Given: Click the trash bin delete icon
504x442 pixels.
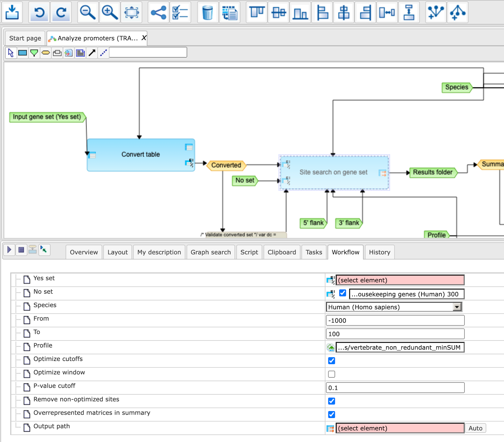Looking at the screenshot, I should click(x=208, y=12).
